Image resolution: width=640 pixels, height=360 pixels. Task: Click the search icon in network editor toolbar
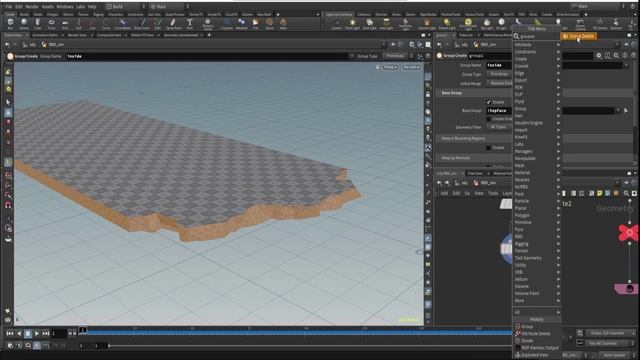point(626,193)
